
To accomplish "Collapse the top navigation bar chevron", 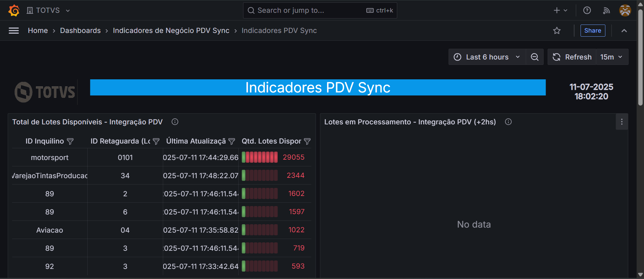I will 624,31.
